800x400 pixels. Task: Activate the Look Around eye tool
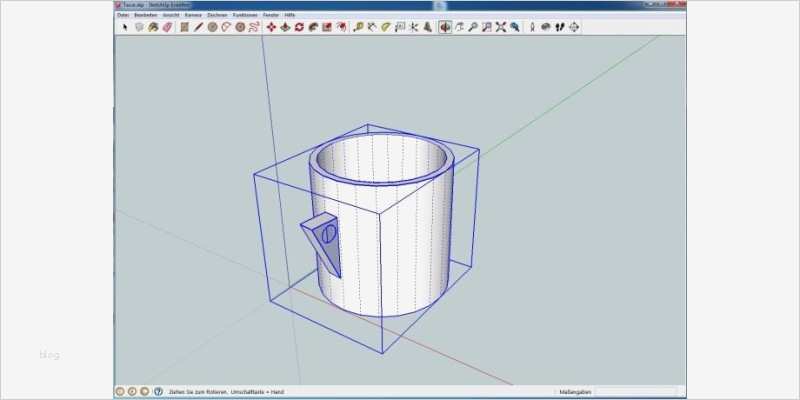click(546, 27)
